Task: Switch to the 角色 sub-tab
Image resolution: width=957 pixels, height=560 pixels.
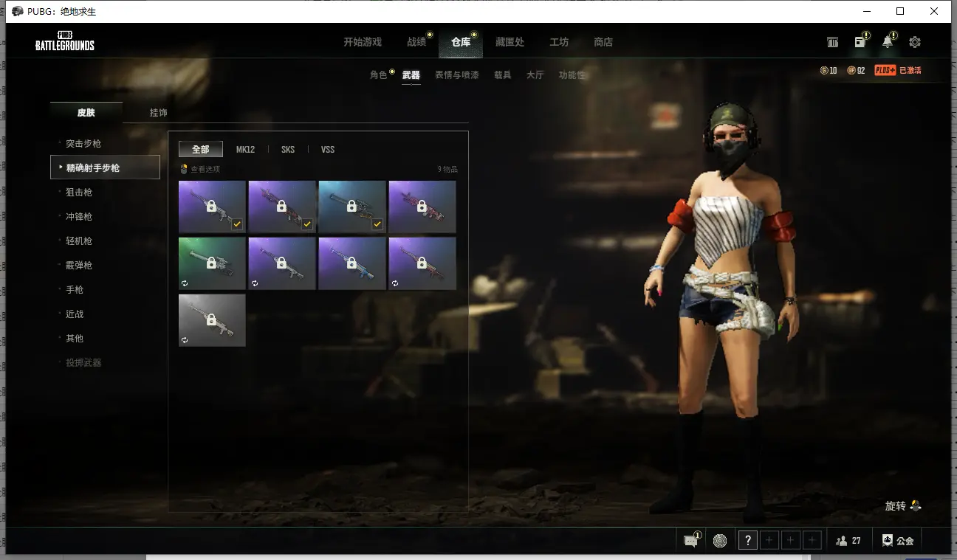Action: pyautogui.click(x=379, y=75)
